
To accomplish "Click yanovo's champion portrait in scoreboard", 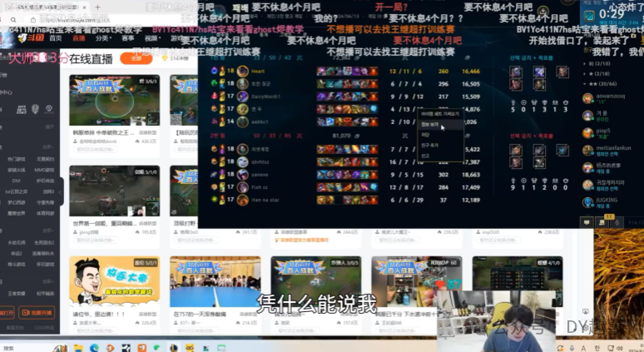I will click(242, 175).
